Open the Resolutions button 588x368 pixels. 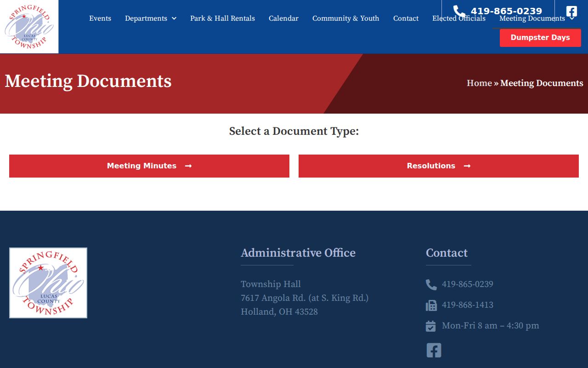[439, 166]
